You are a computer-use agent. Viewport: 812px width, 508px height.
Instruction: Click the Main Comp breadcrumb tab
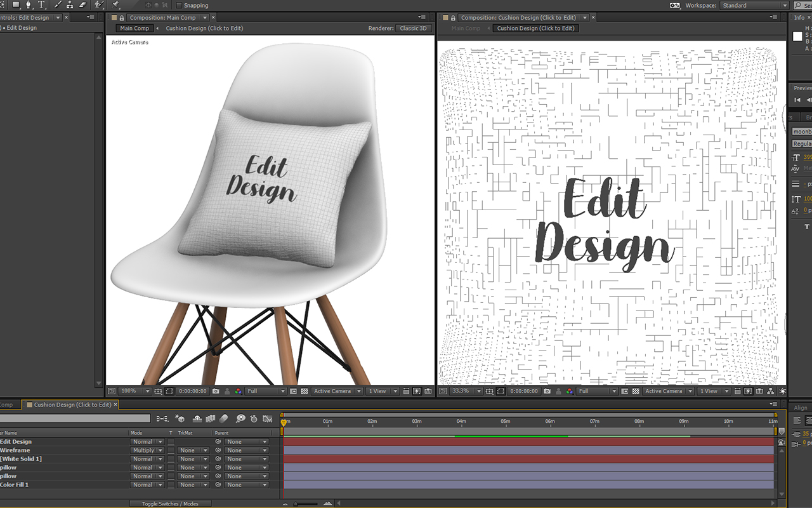point(134,29)
